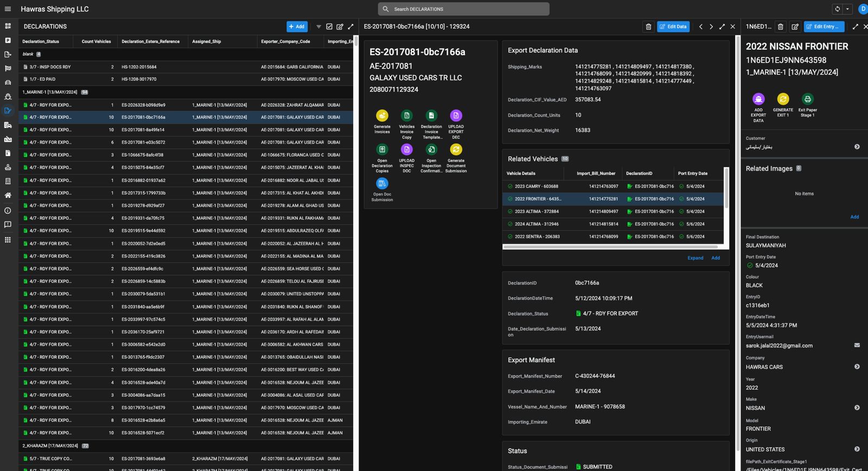The image size is (868, 471).
Task: Click the UPLOAD EXPORT DEC action icon
Action: pyautogui.click(x=456, y=115)
